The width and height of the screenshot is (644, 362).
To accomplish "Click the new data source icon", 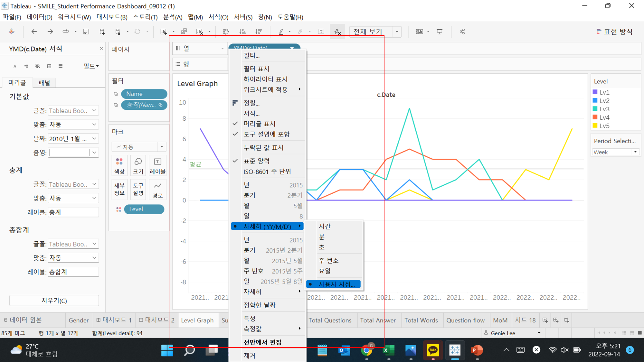I will (x=102, y=32).
